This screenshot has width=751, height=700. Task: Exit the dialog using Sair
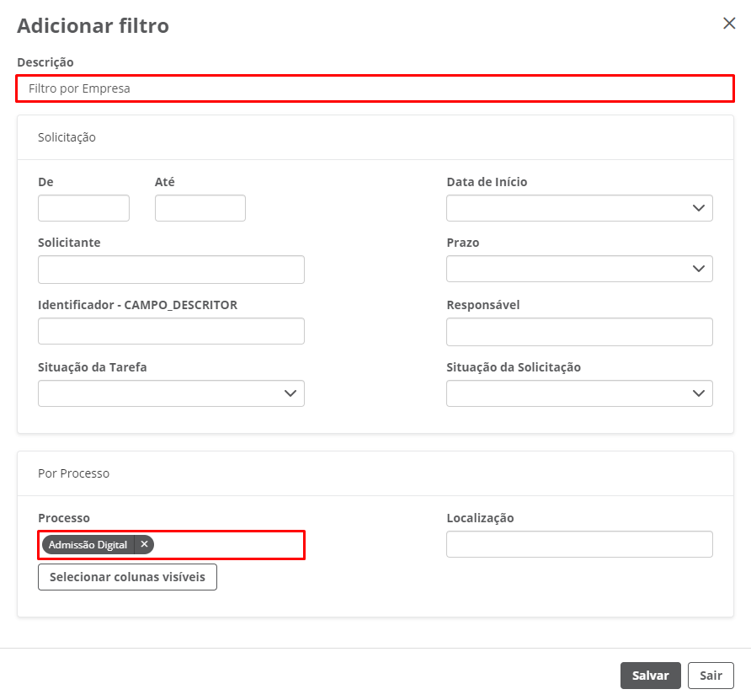click(x=711, y=676)
